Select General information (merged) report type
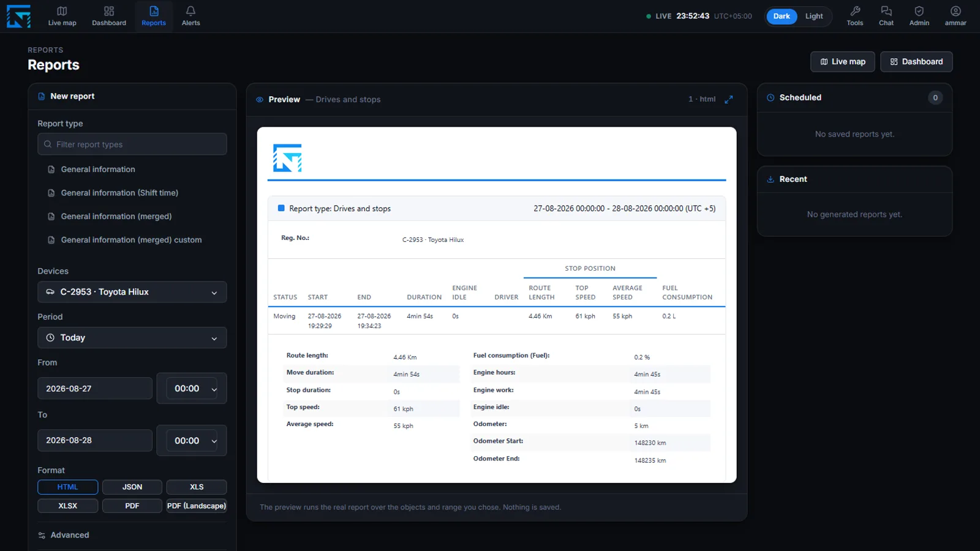 pos(116,217)
